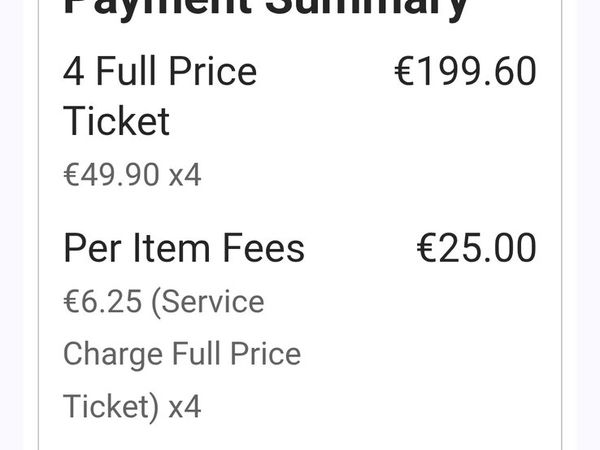Select the gray word Charge
600x450 pixels.
(113, 355)
